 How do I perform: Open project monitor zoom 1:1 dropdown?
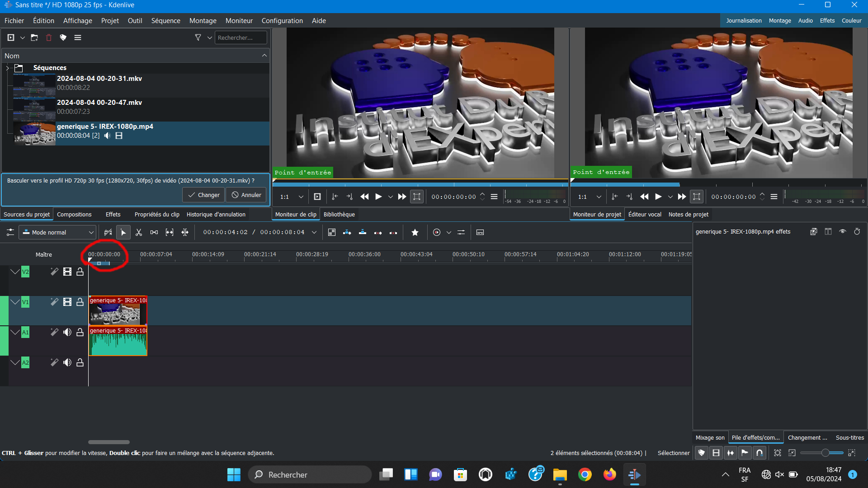[590, 197]
